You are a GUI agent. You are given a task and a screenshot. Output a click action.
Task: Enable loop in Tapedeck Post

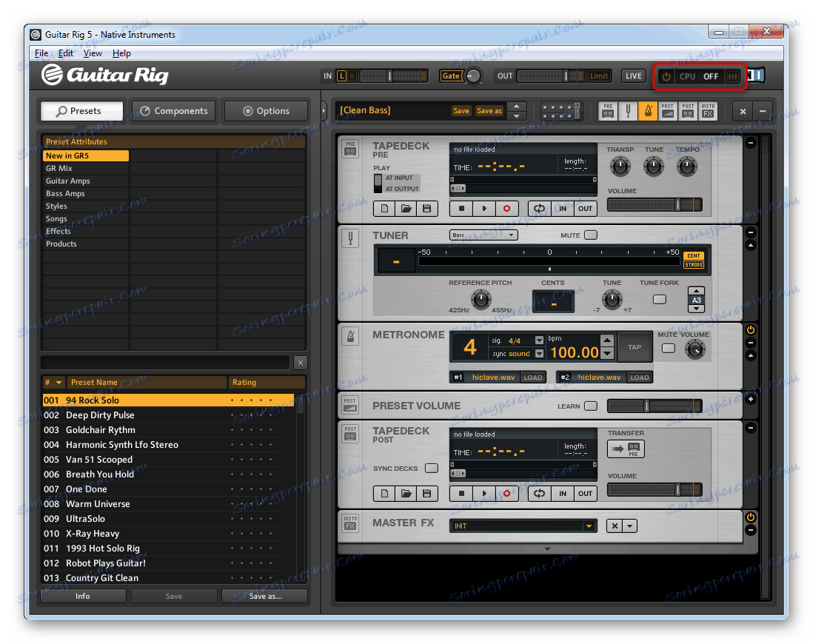click(539, 493)
